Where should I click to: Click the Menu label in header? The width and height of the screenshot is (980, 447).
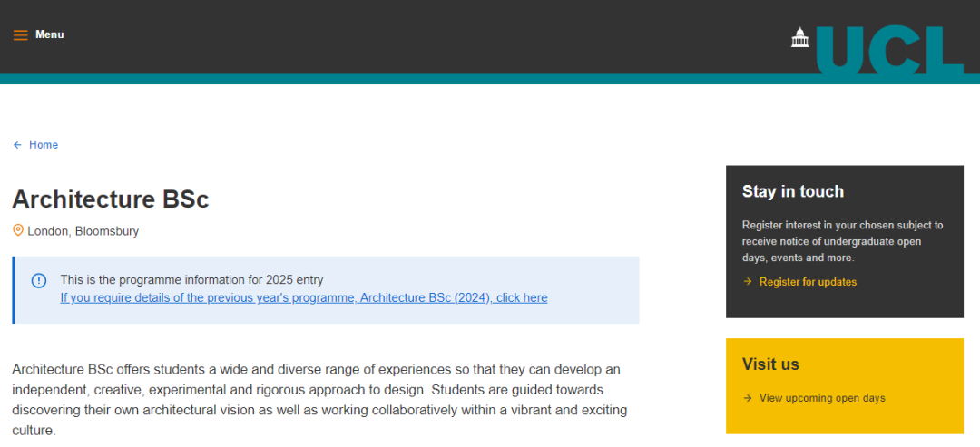coord(49,34)
